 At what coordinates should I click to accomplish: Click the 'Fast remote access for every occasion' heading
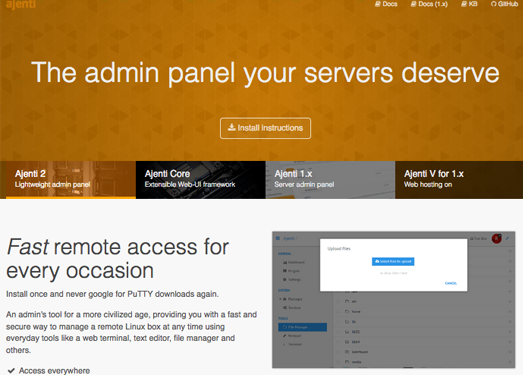point(117,259)
